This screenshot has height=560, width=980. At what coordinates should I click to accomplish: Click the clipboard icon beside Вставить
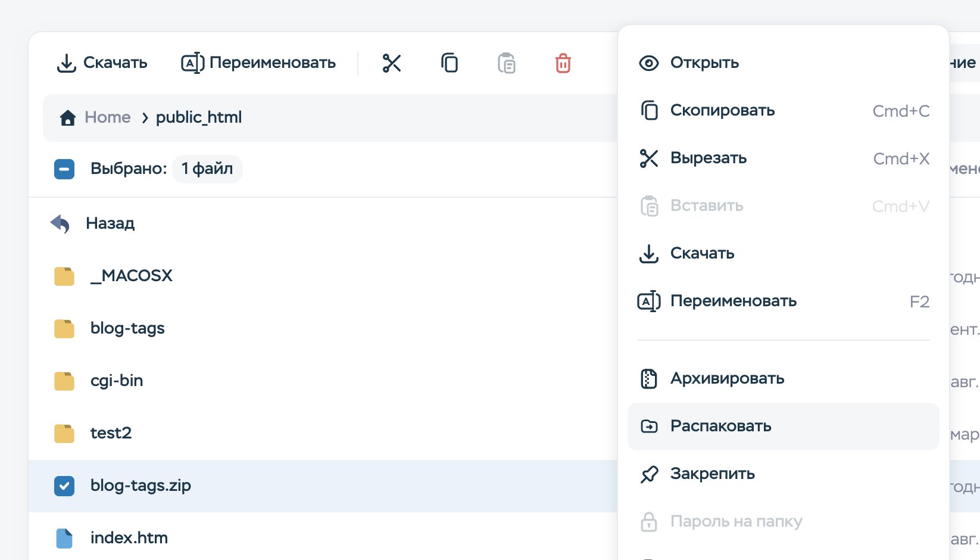click(x=649, y=206)
